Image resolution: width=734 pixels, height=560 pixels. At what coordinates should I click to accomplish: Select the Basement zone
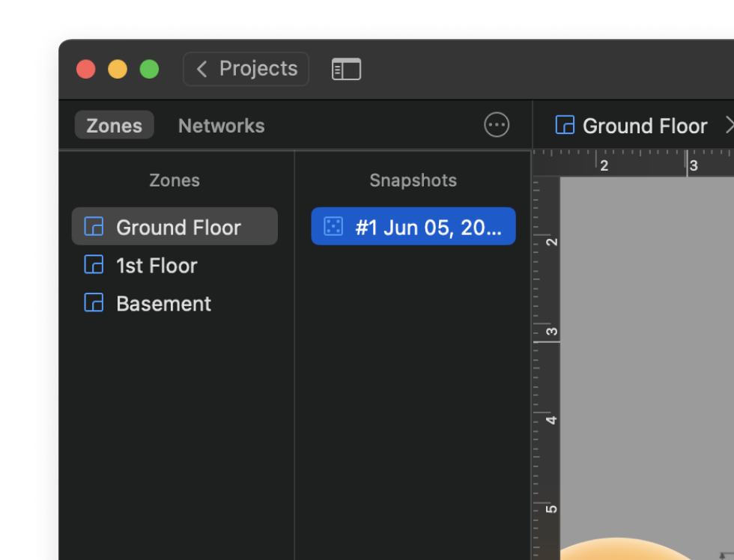click(x=163, y=304)
